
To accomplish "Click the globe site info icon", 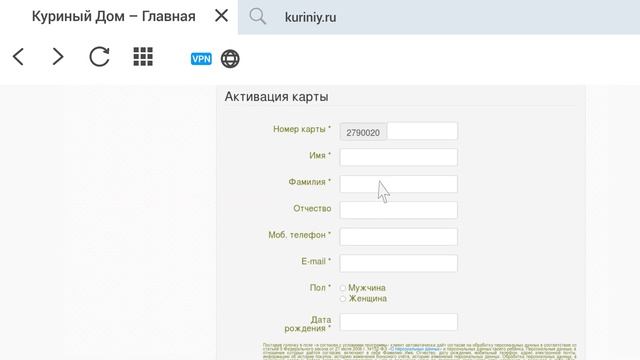I will pos(230,59).
